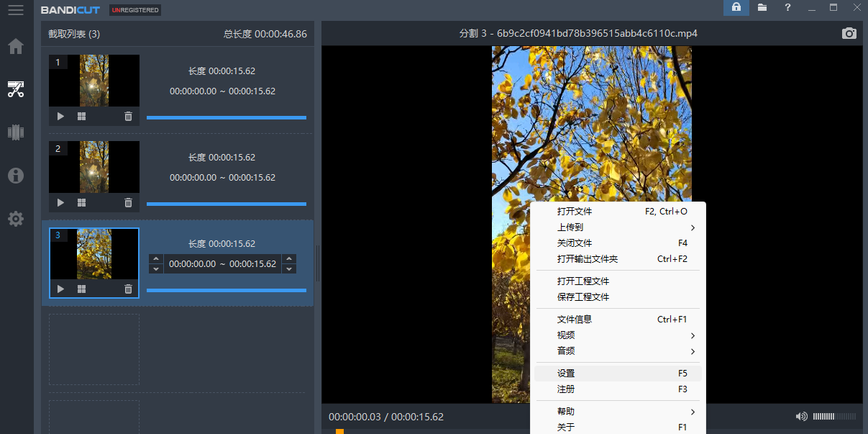This screenshot has width=868, height=434.
Task: Open the Info icon in the sidebar
Action: click(x=16, y=176)
